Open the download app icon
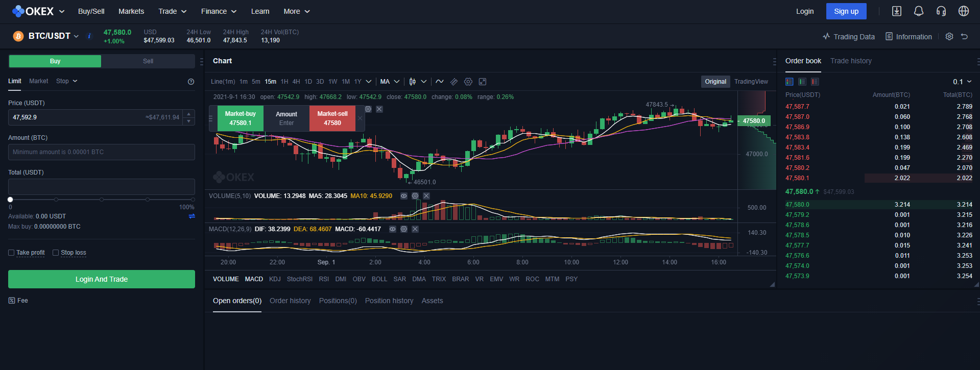The height and width of the screenshot is (370, 980). (x=896, y=11)
